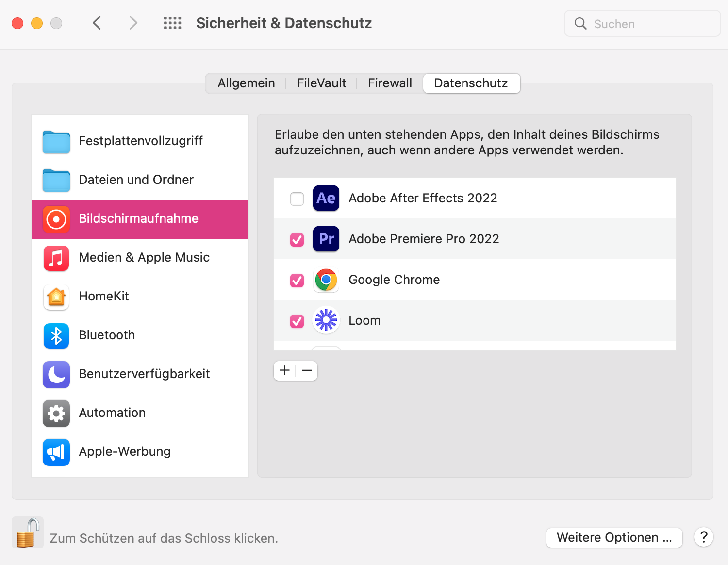Go back with the left chevron
The width and height of the screenshot is (728, 565).
click(97, 23)
